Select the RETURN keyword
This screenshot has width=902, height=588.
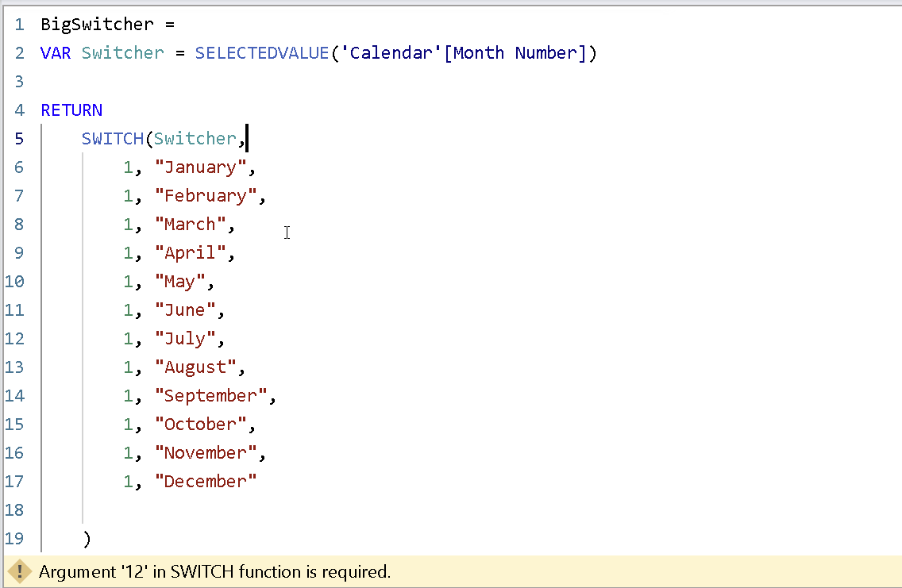[x=71, y=110]
